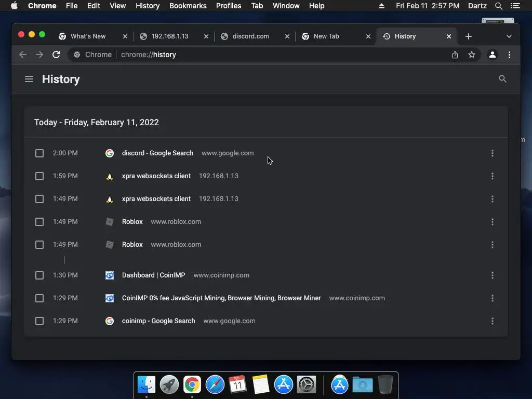This screenshot has height=399, width=532.
Task: Launch Launchpad from the dock
Action: pos(169,384)
